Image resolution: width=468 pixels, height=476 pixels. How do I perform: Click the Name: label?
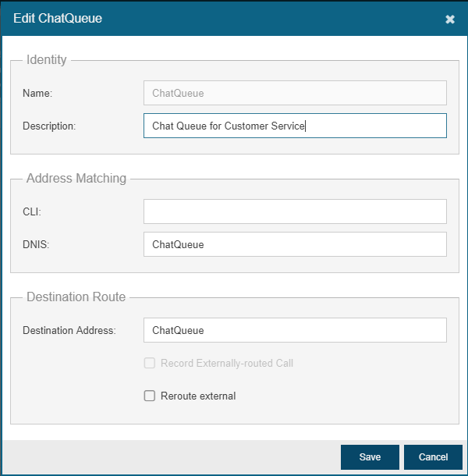(x=37, y=93)
